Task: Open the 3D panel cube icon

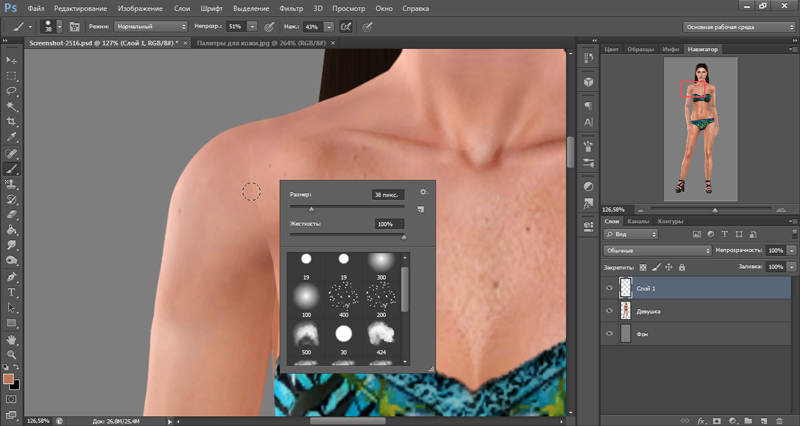Action: 588,82
